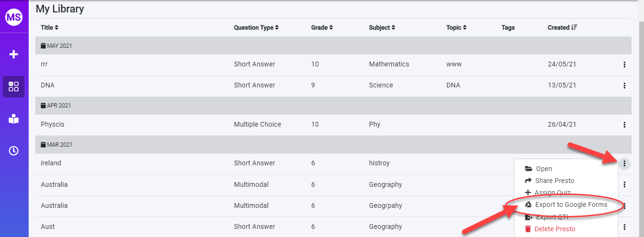Click three-dot menu for ireland row
Screen dimensions: 644x237
(624, 164)
